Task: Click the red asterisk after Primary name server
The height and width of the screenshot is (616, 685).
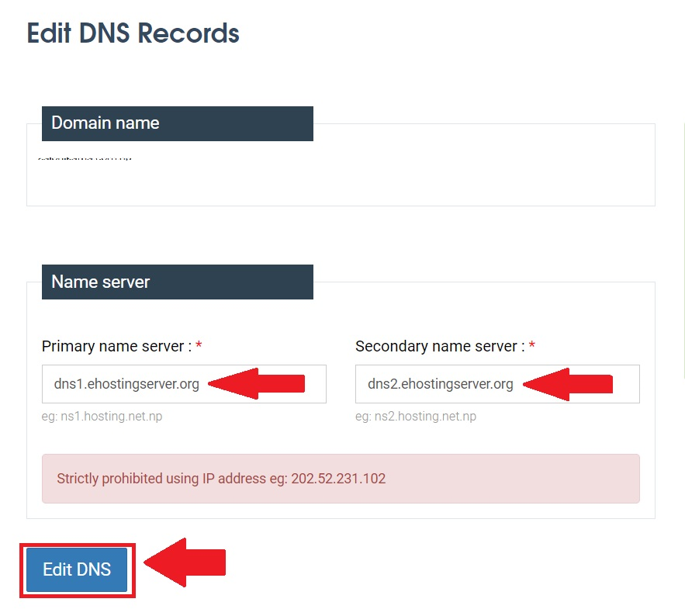Action: pos(199,345)
